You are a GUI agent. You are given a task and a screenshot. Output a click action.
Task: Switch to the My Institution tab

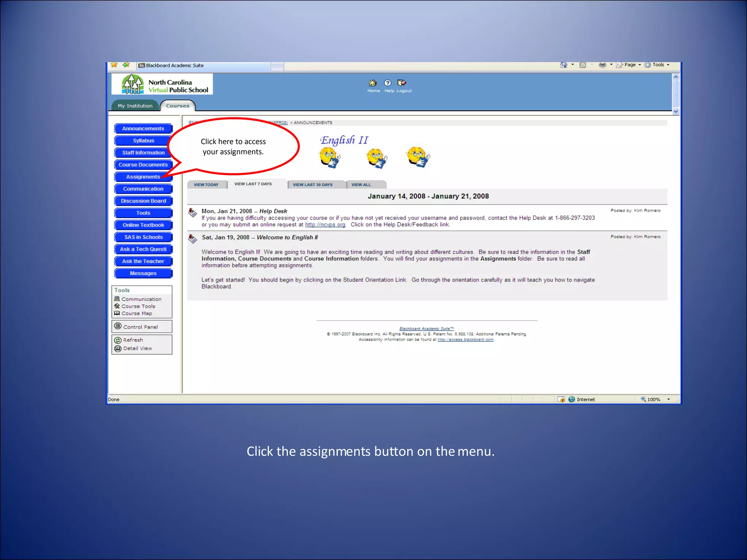(x=135, y=106)
